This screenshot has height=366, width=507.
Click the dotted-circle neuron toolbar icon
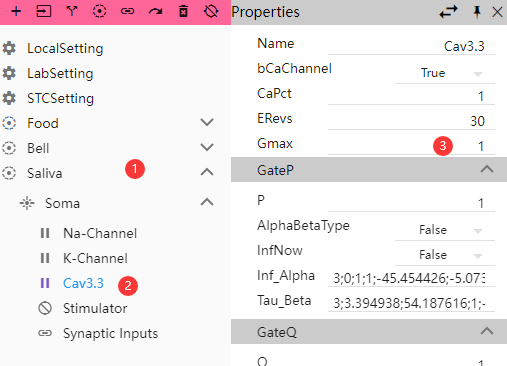pos(99,12)
